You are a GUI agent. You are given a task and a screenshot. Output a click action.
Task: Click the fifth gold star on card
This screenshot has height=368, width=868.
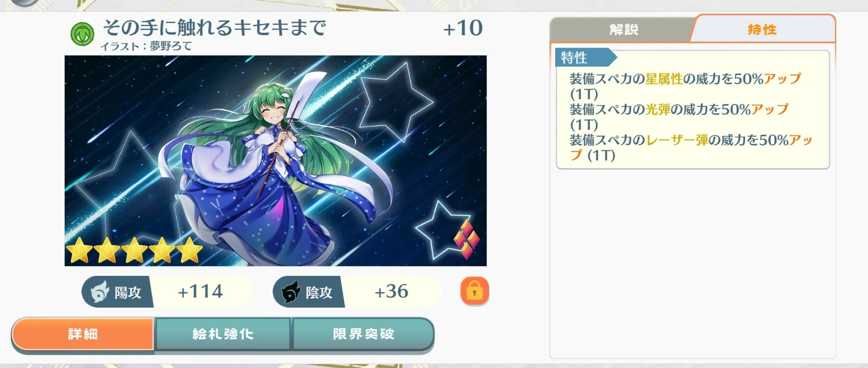coord(189,251)
